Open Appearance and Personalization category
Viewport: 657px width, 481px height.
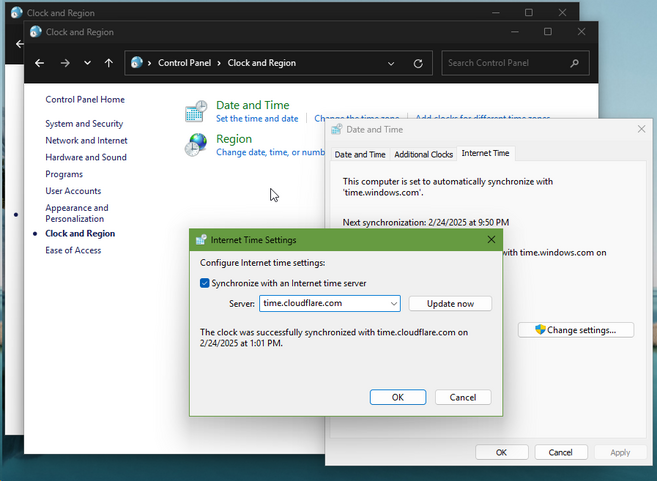(77, 213)
